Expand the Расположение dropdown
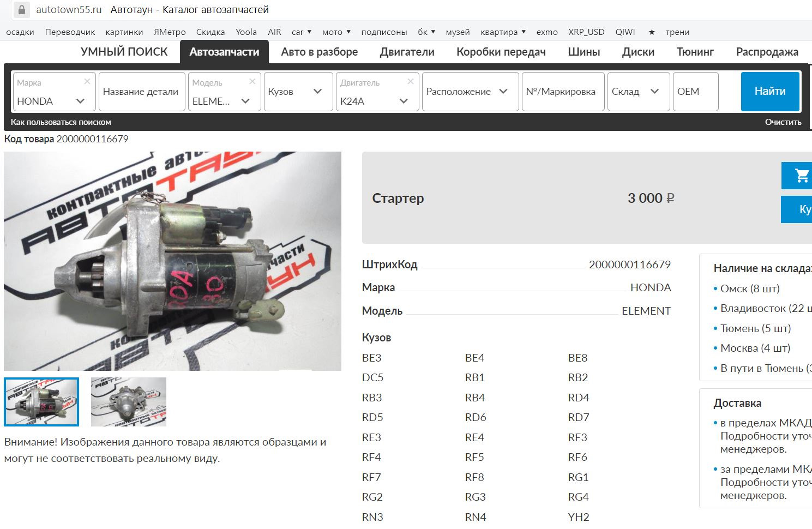 470,92
